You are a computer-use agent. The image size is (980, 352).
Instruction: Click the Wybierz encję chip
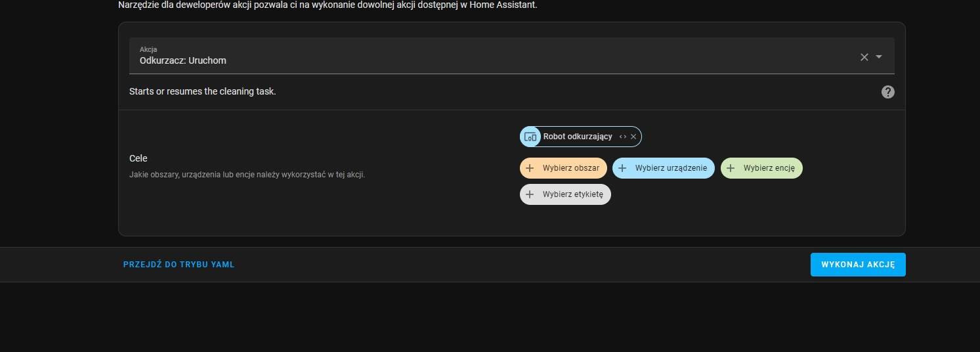point(761,168)
